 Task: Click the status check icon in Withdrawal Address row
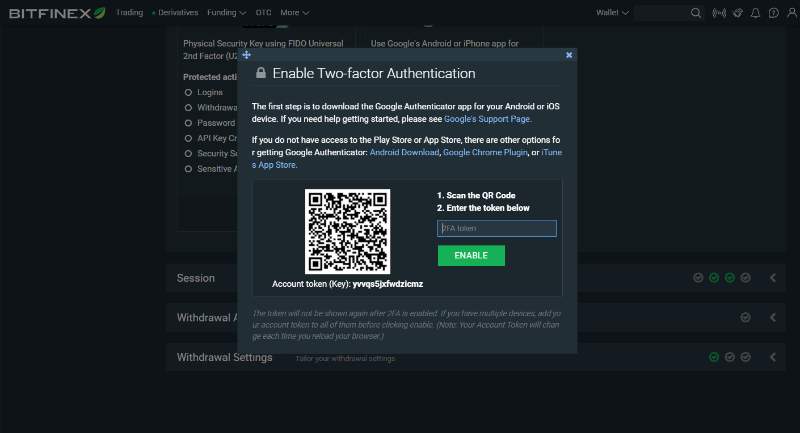coord(745,317)
